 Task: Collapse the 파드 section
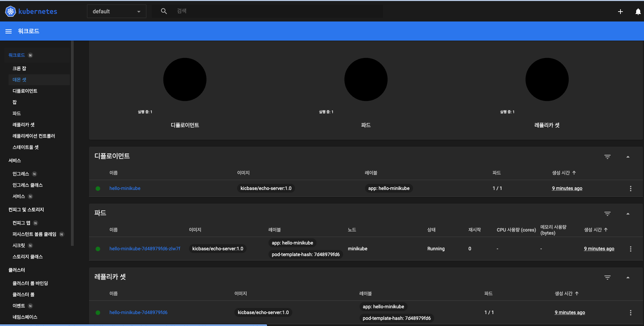click(x=628, y=214)
